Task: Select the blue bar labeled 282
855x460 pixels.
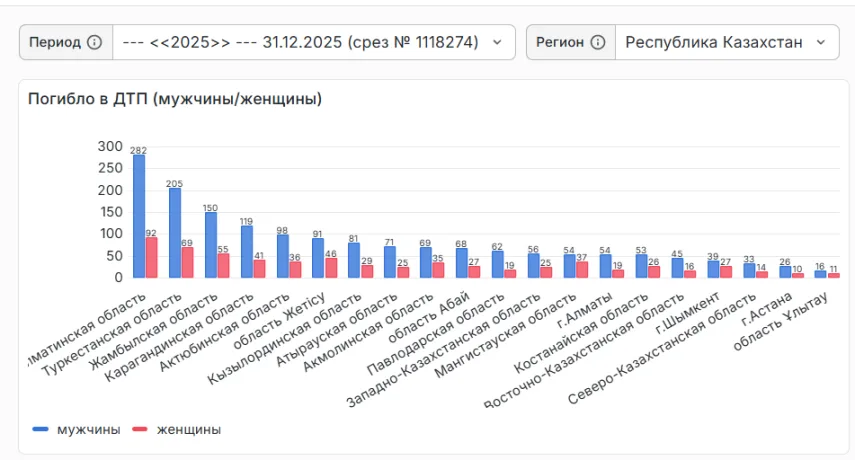Action: pos(139,216)
